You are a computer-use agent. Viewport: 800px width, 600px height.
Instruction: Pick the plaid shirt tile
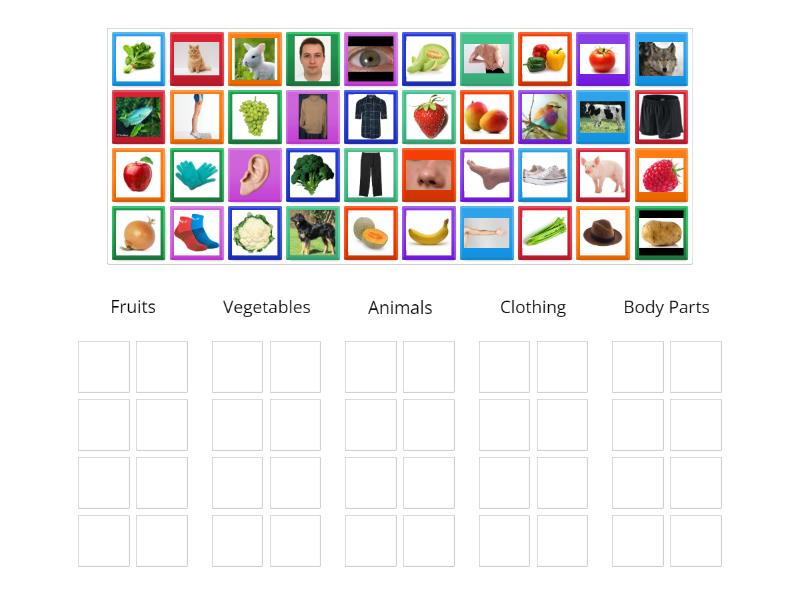click(371, 117)
